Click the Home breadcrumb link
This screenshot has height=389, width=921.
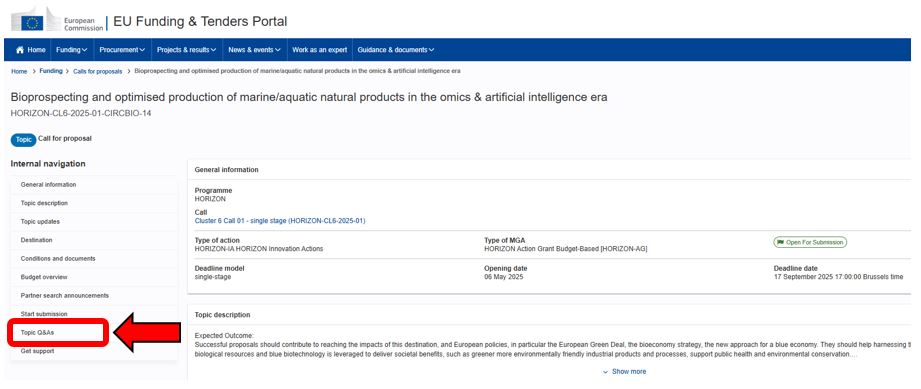[19, 71]
